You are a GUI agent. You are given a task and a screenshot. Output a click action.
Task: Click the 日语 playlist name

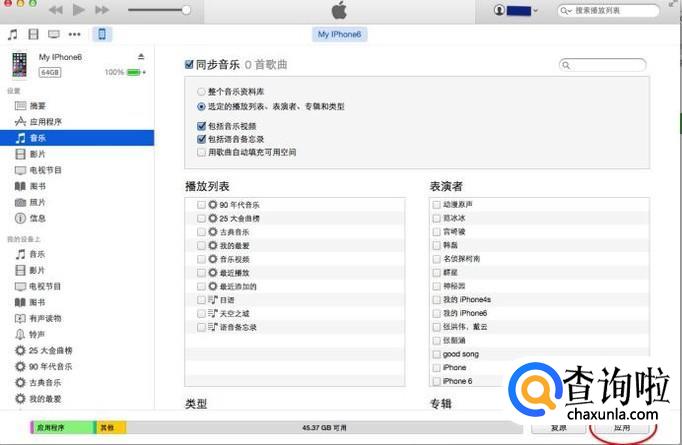227,300
